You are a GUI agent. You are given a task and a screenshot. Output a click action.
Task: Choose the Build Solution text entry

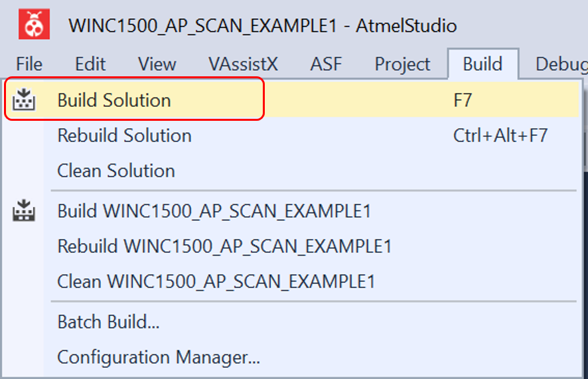coord(114,100)
